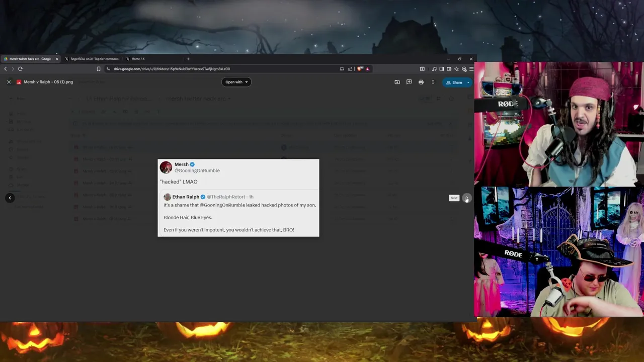Close the 'mersh twitter hack arc' tab

(x=57, y=59)
